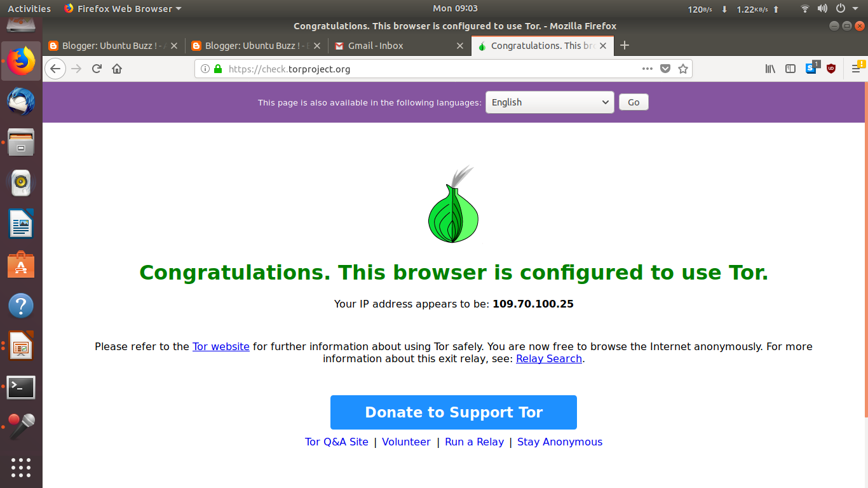The width and height of the screenshot is (868, 488).
Task: Open the Terminal from the dock
Action: point(21,387)
